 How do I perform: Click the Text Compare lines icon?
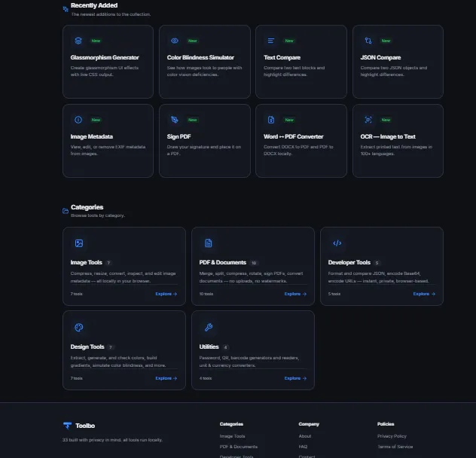[271, 41]
